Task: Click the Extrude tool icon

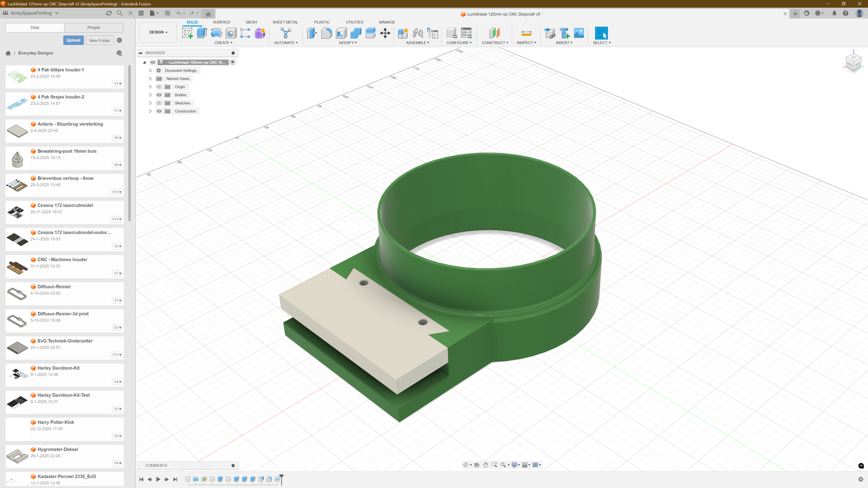Action: pyautogui.click(x=201, y=33)
